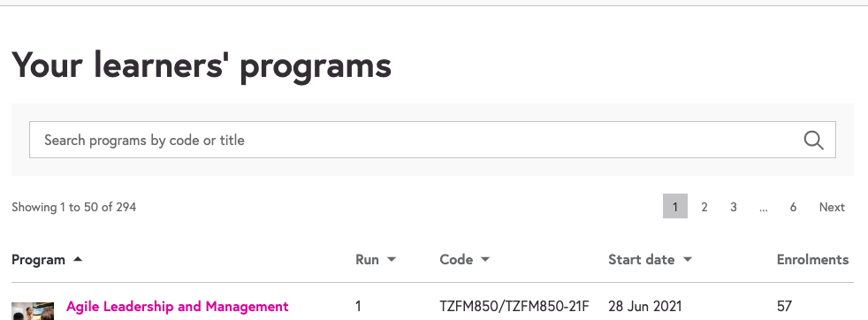Click the Enrolments column header
Screen dimensions: 868x320
coord(812,260)
